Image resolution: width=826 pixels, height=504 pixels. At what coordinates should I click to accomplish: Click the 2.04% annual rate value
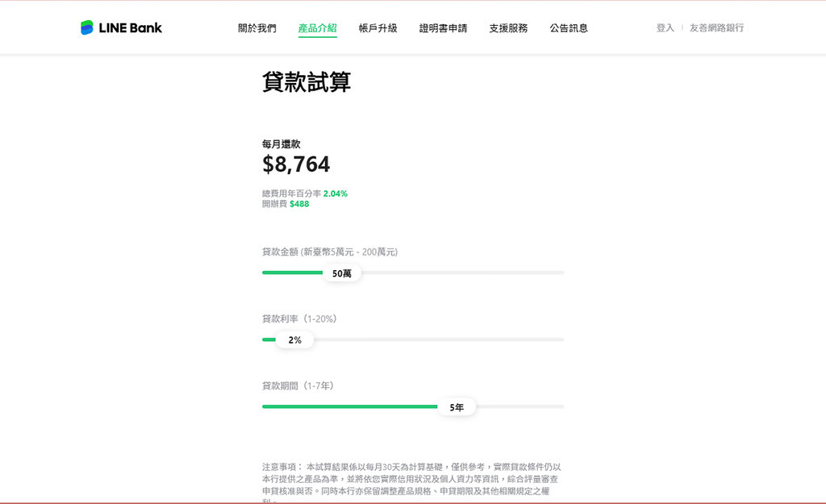(x=336, y=194)
